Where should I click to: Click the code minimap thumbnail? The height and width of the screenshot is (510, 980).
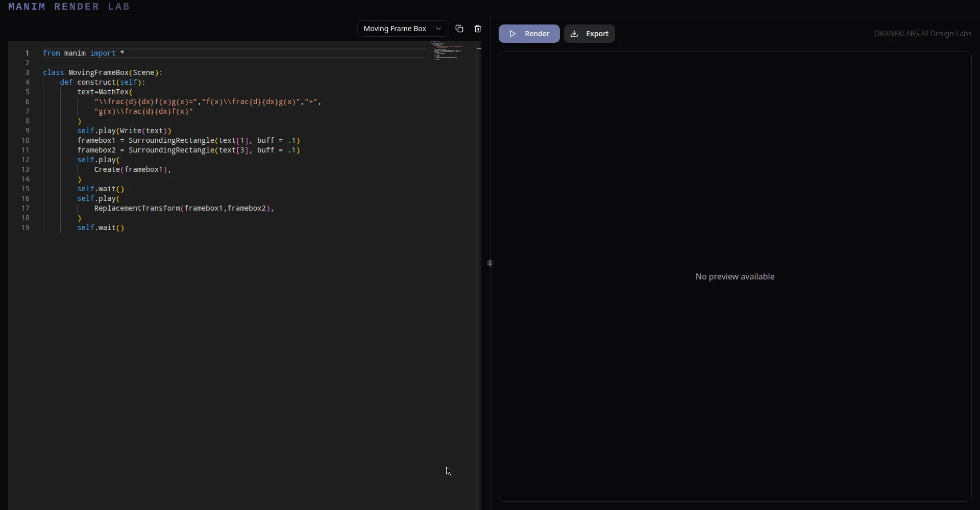(448, 51)
